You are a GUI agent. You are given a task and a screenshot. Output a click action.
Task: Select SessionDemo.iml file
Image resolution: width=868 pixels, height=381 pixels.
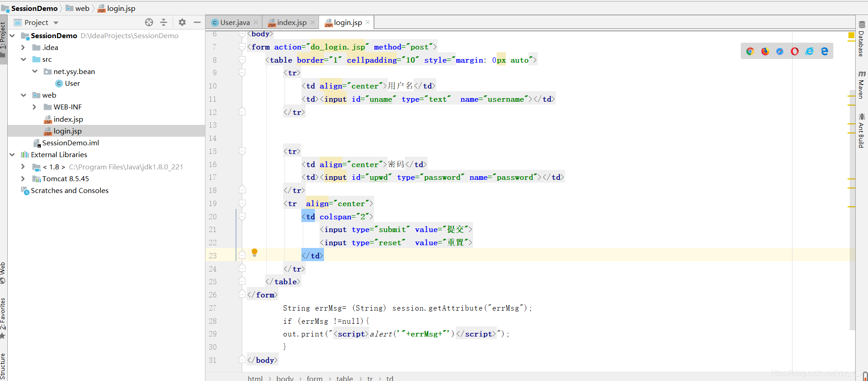70,143
